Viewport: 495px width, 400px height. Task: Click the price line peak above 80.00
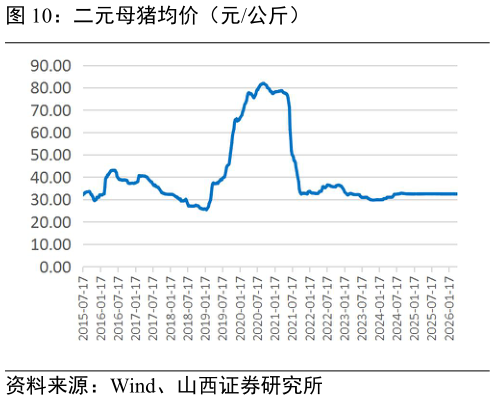(x=263, y=83)
